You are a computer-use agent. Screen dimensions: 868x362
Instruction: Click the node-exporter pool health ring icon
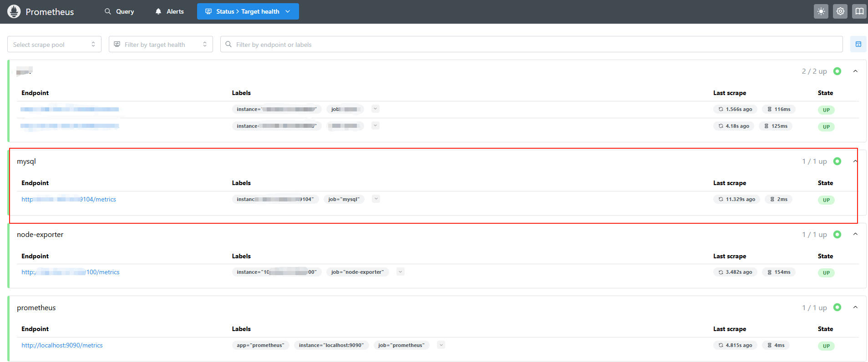(x=837, y=234)
